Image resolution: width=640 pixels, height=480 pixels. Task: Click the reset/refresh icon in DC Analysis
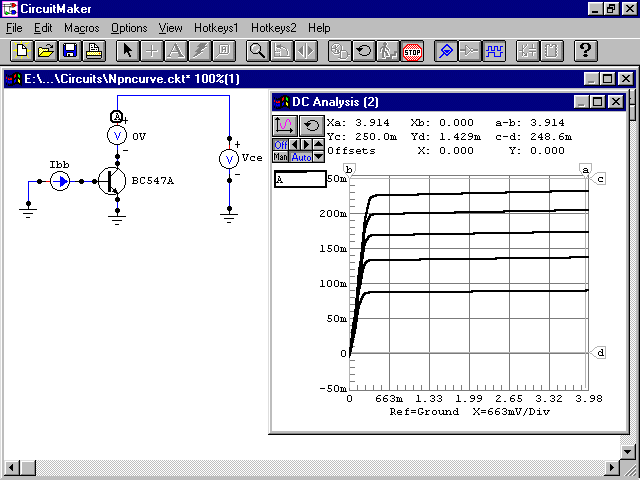(311, 124)
